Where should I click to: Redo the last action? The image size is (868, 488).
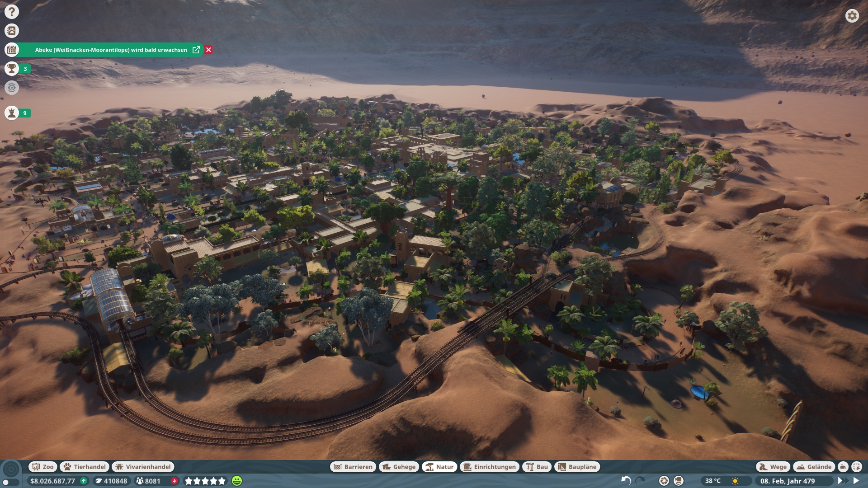(641, 481)
